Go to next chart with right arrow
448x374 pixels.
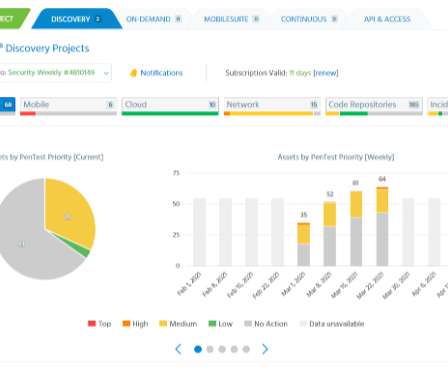(265, 349)
